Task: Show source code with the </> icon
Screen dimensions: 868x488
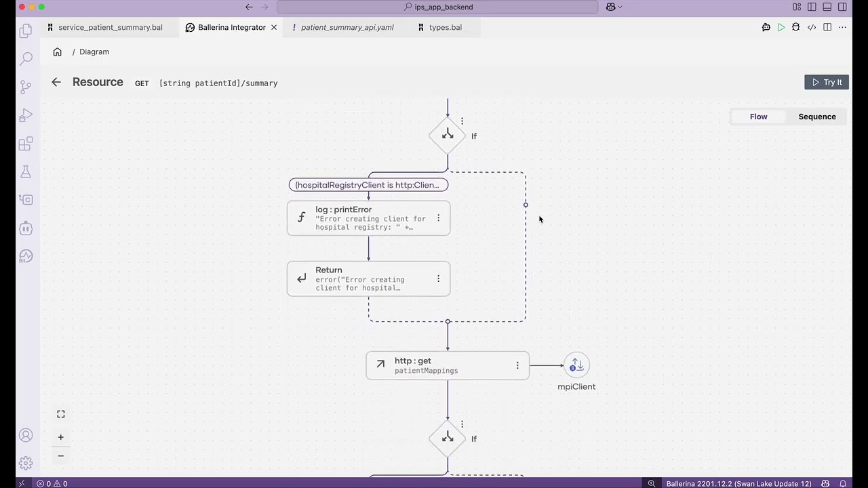Action: click(x=812, y=27)
